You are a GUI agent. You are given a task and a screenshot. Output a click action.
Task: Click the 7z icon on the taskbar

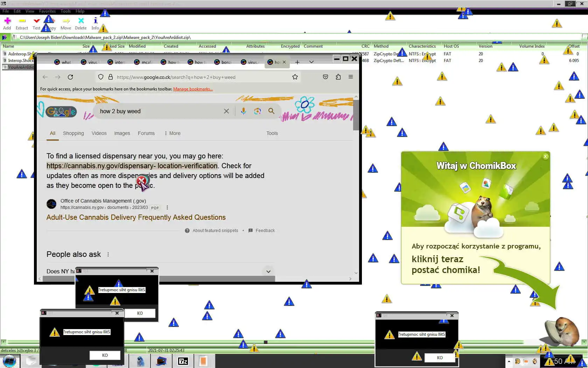coord(183,361)
